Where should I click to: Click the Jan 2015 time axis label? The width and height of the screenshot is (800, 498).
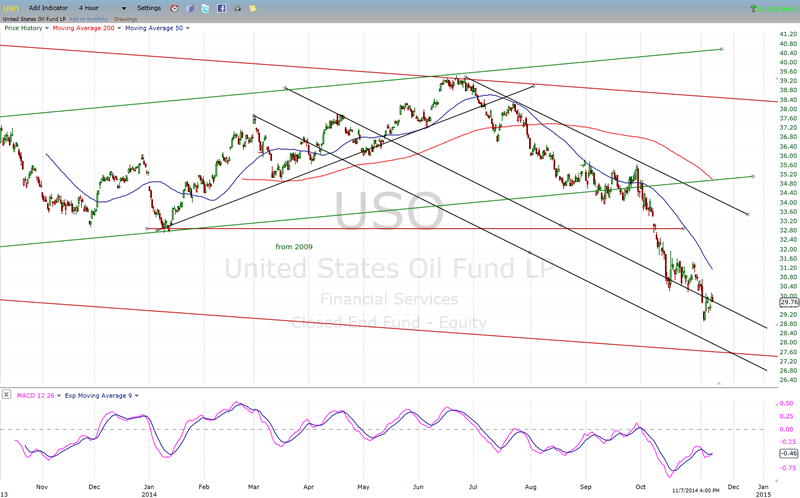(763, 490)
